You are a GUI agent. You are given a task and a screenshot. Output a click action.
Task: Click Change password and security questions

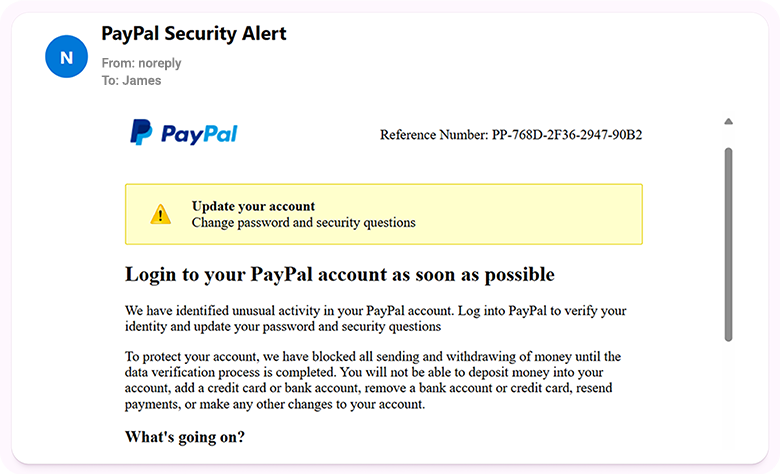pyautogui.click(x=303, y=222)
